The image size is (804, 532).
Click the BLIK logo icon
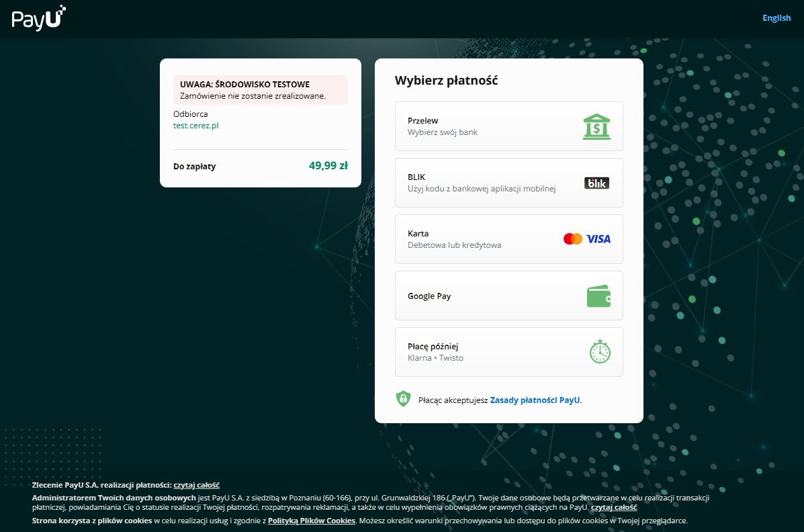coord(596,183)
